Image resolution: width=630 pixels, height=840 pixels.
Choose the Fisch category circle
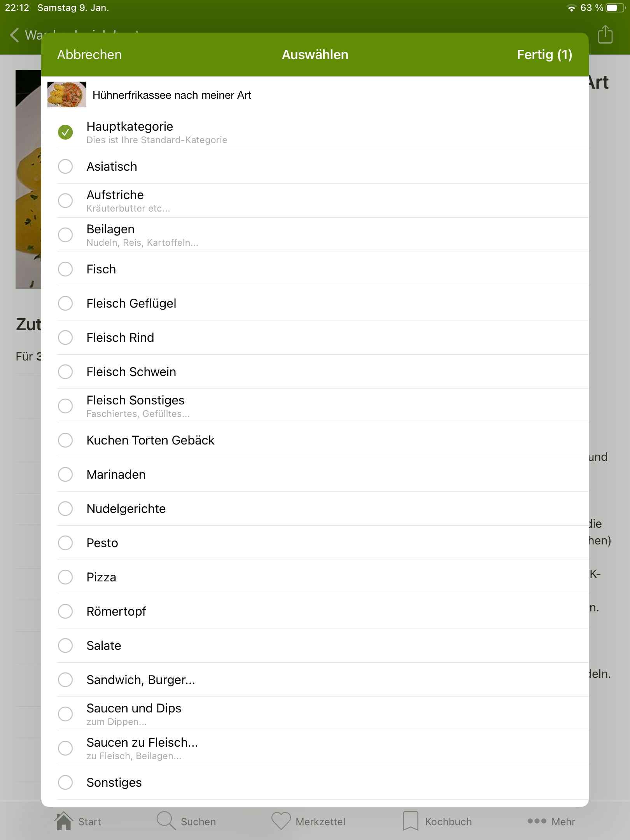(65, 269)
